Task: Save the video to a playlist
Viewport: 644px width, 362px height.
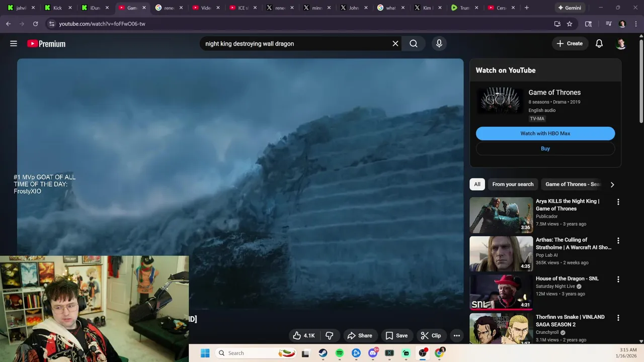Action: tap(396, 336)
